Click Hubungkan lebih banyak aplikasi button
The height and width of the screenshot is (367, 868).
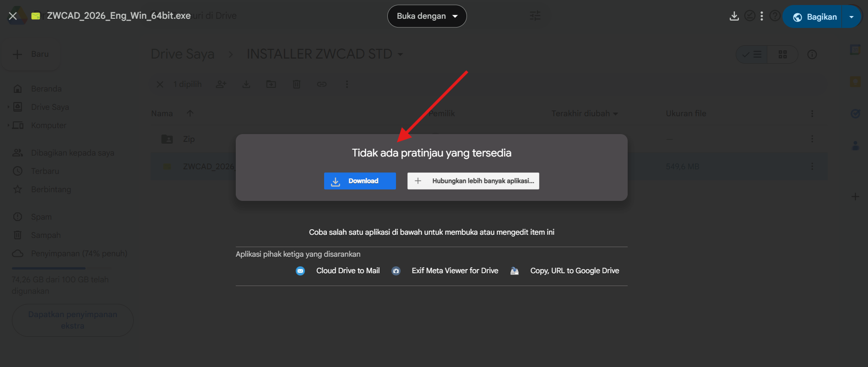[x=473, y=181]
